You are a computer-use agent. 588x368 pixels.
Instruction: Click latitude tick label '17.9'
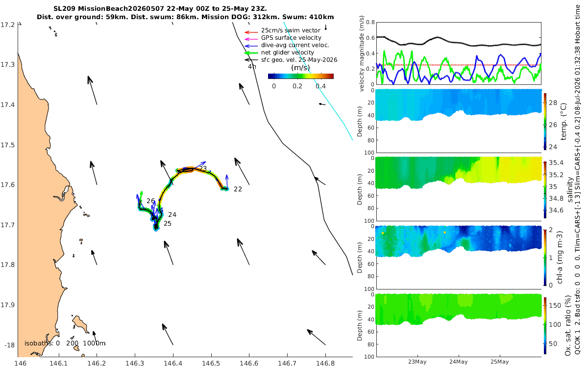(x=8, y=305)
